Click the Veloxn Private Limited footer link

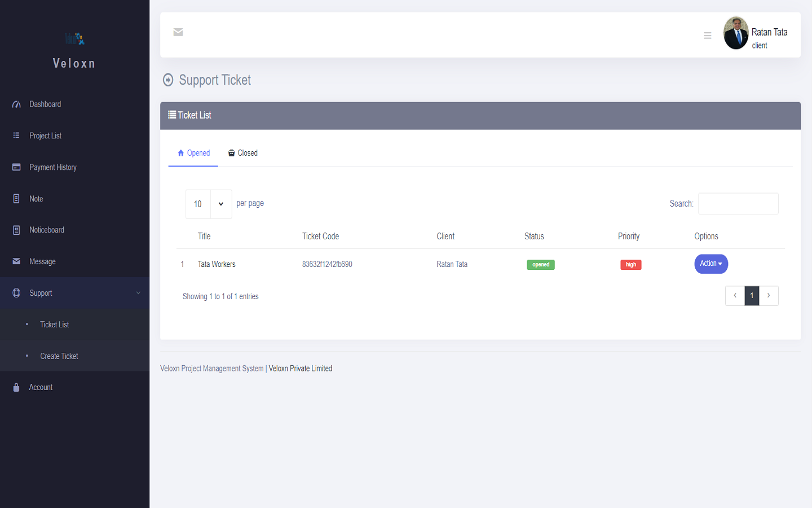pos(300,368)
